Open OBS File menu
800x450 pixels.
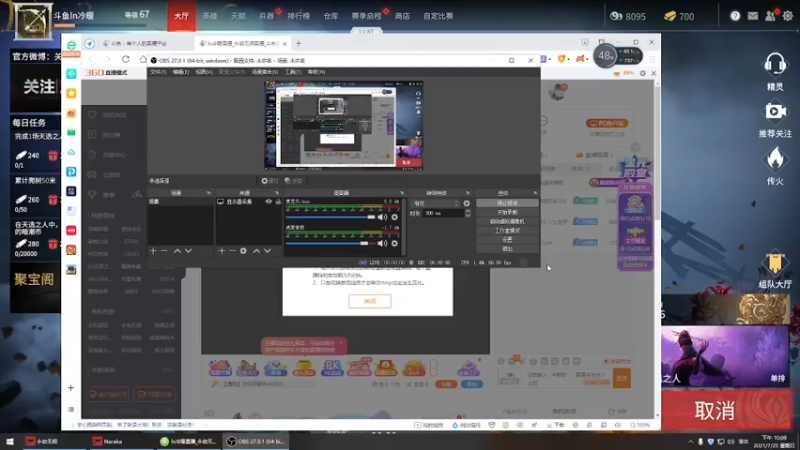click(x=158, y=72)
